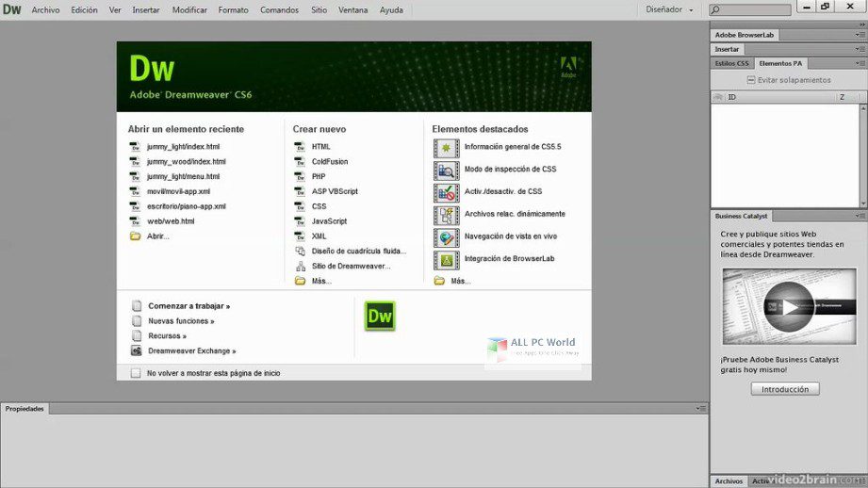Open the Diseñador workspace dropdown
Screen dimensions: 868x488
click(x=669, y=9)
